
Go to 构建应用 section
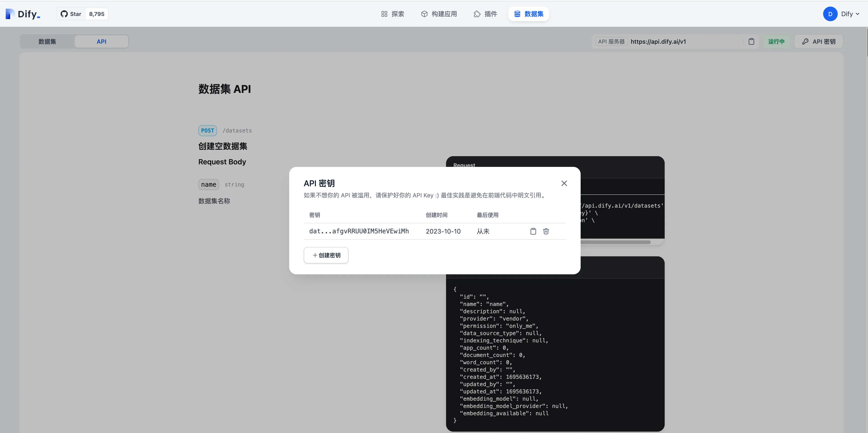(x=439, y=14)
